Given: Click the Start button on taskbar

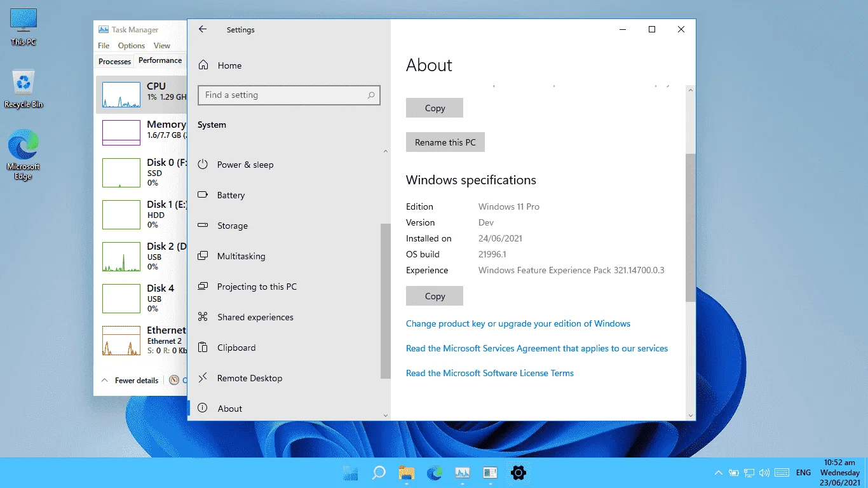Looking at the screenshot, I should (350, 473).
